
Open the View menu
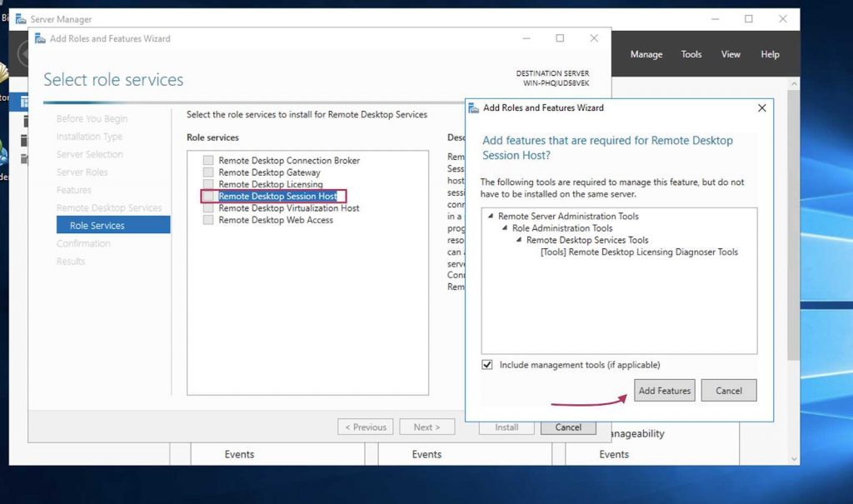[731, 55]
